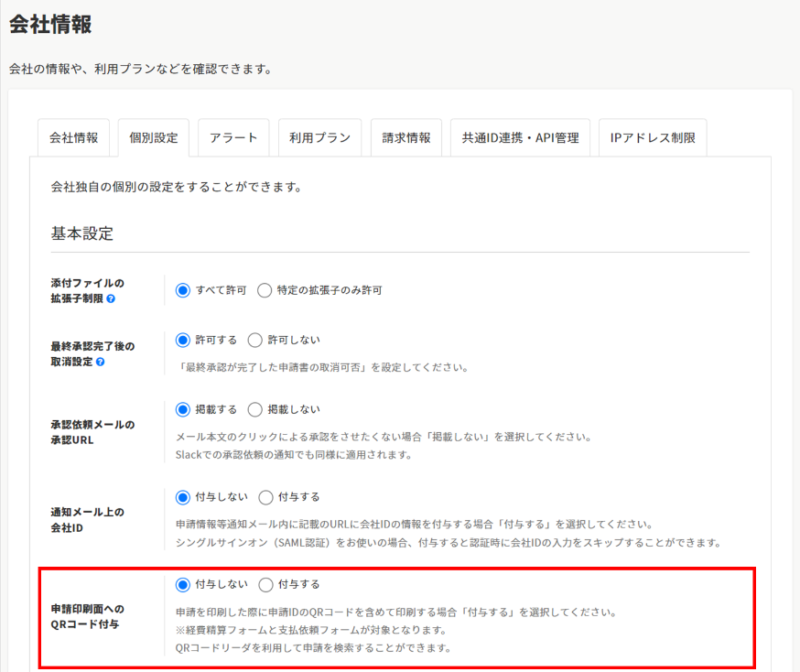The width and height of the screenshot is (800, 672).
Task: Select 許可する for cancellation after approval
Action: pos(182,340)
